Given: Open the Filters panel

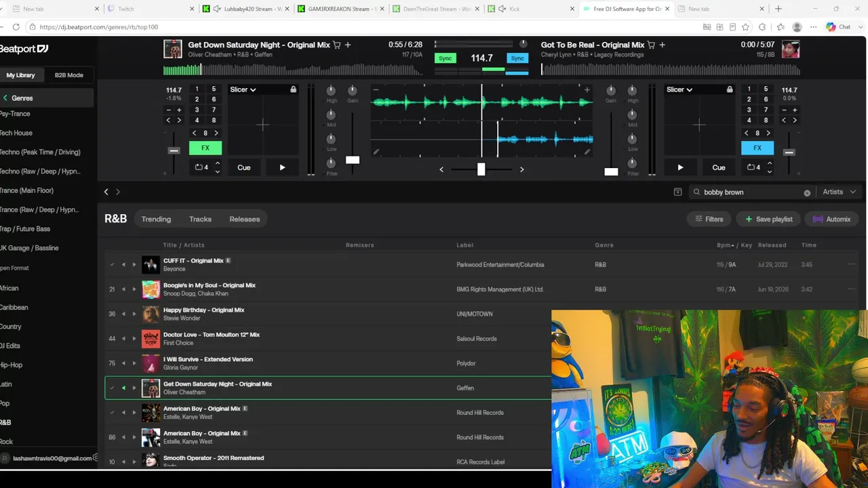Looking at the screenshot, I should click(709, 219).
